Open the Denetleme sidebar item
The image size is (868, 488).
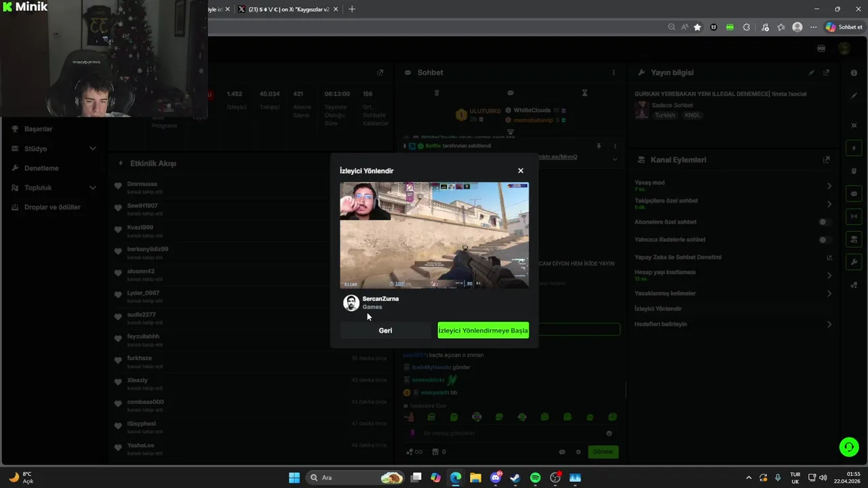point(41,168)
